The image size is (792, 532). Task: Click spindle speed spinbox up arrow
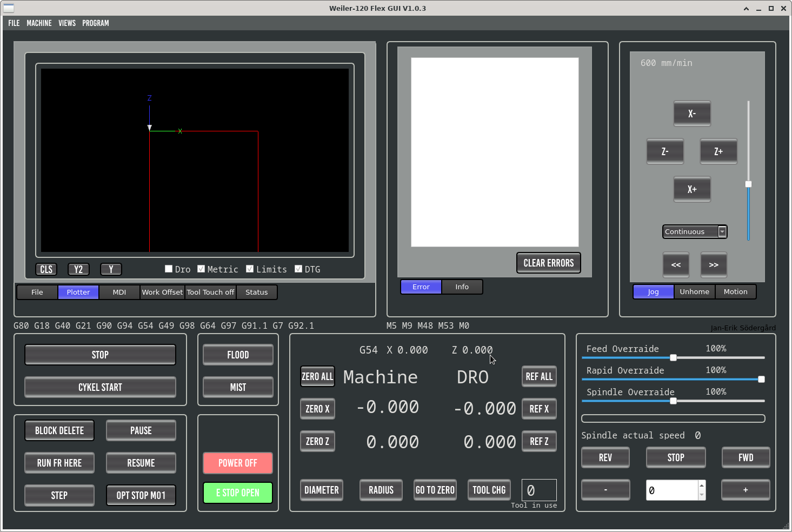702,485
